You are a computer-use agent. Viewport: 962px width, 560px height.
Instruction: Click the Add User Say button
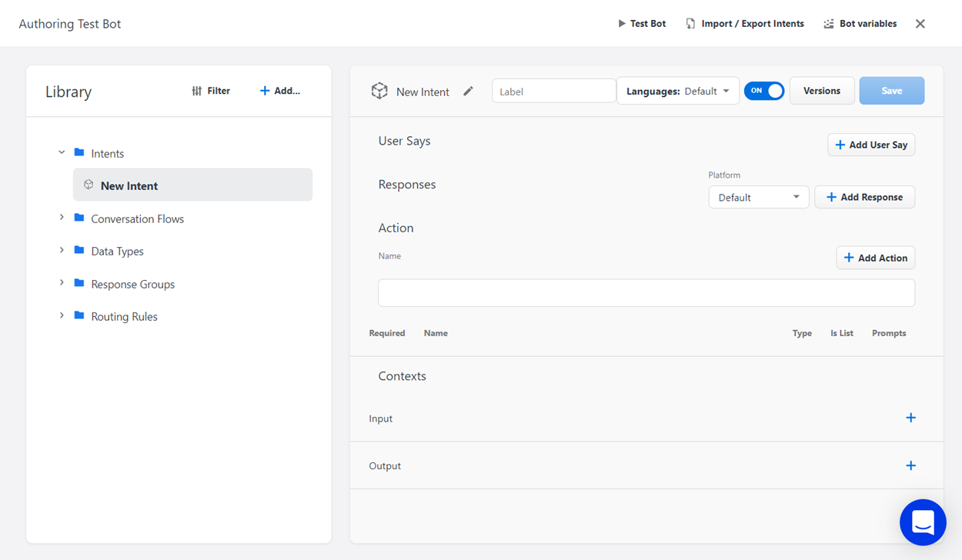(x=871, y=145)
